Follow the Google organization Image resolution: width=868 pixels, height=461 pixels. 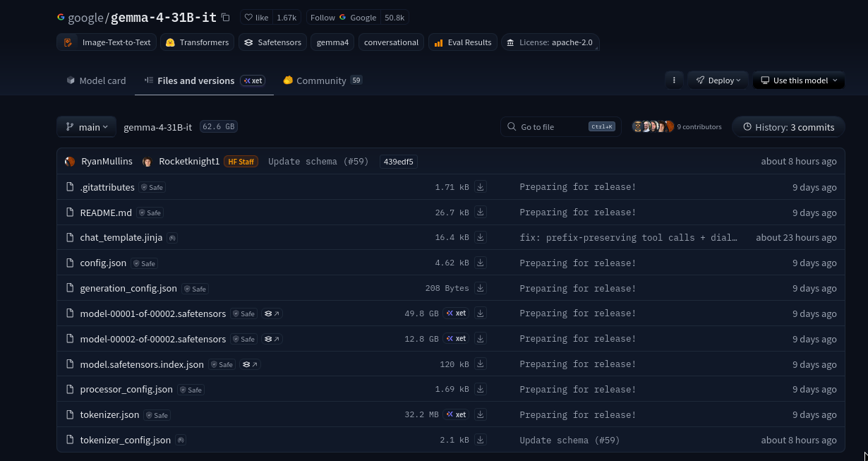tap(344, 18)
